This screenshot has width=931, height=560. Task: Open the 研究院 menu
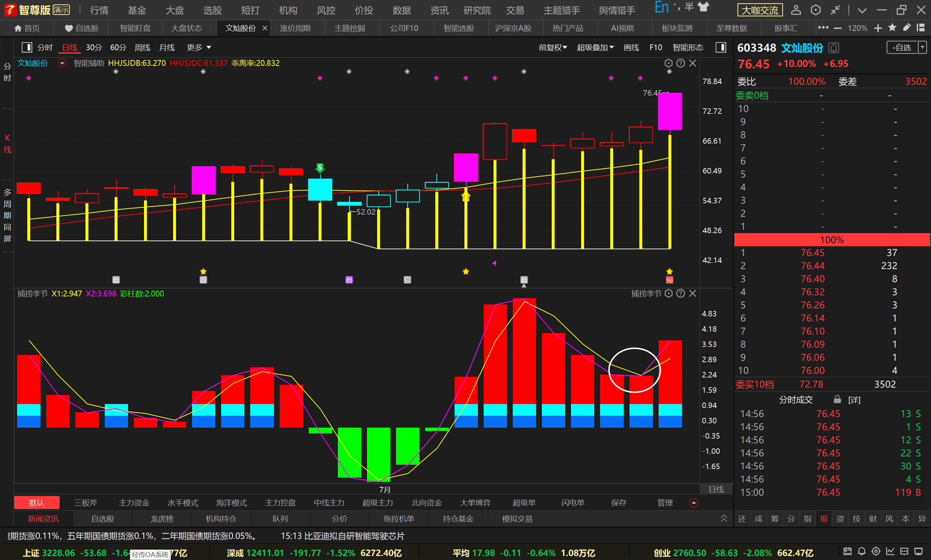(477, 10)
